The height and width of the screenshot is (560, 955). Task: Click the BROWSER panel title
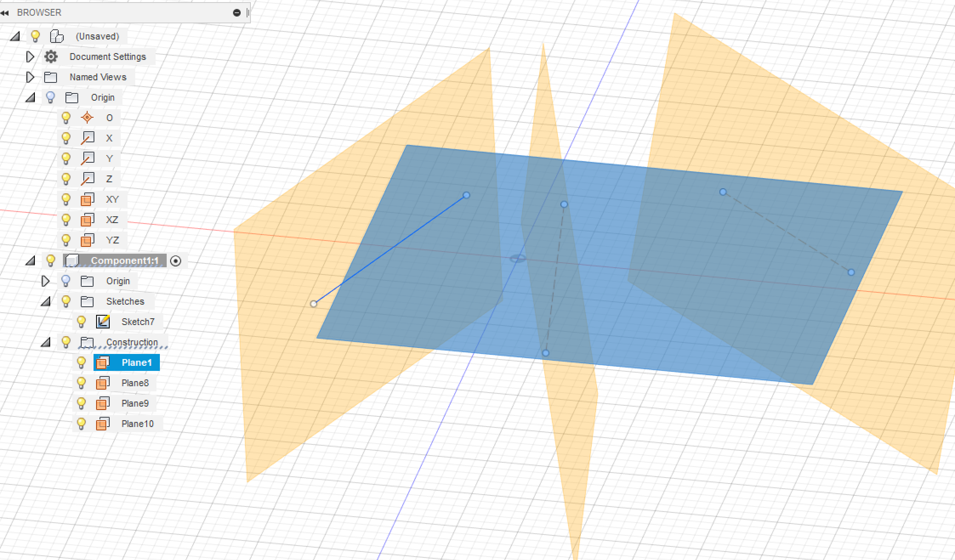(38, 12)
